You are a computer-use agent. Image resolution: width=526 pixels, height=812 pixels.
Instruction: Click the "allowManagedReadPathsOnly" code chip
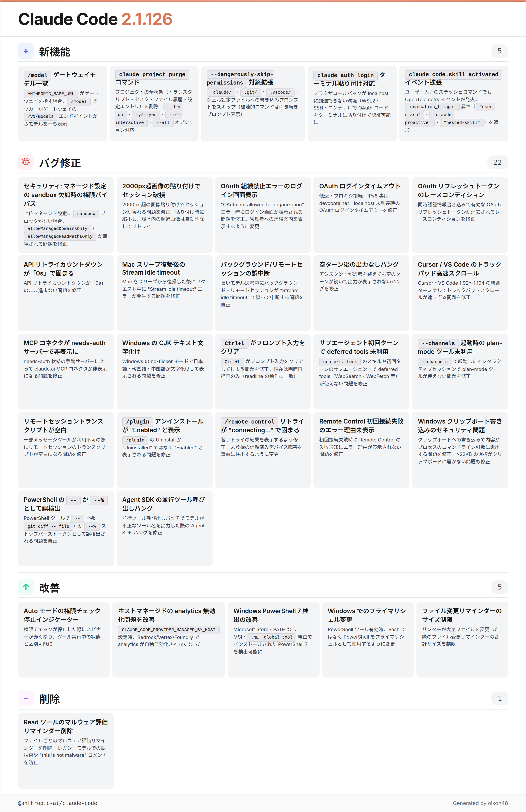pos(60,237)
